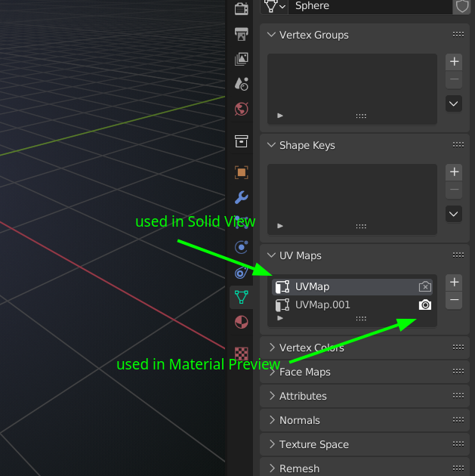This screenshot has height=476, width=475.
Task: Grab the Vertex Colors panel drag handle
Action: [x=458, y=347]
